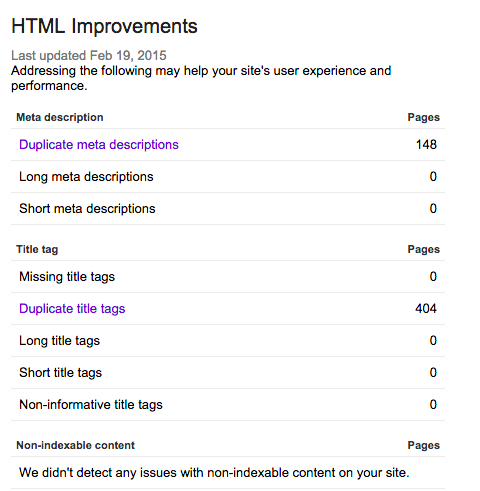
Task: Select the Long meta descriptions row
Action: [x=228, y=177]
